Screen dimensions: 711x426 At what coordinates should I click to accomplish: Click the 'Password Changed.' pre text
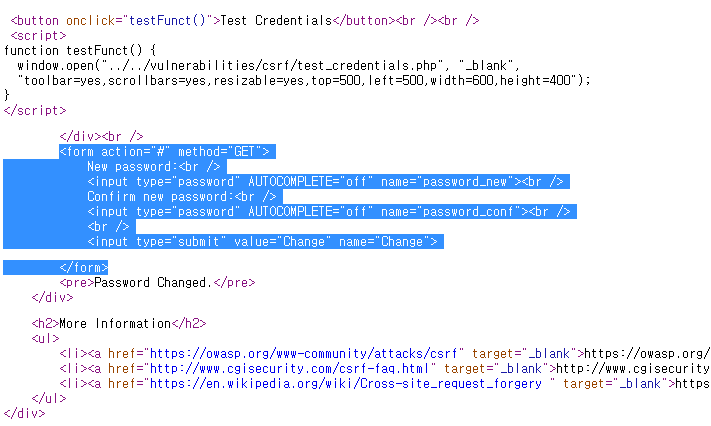pyautogui.click(x=153, y=283)
